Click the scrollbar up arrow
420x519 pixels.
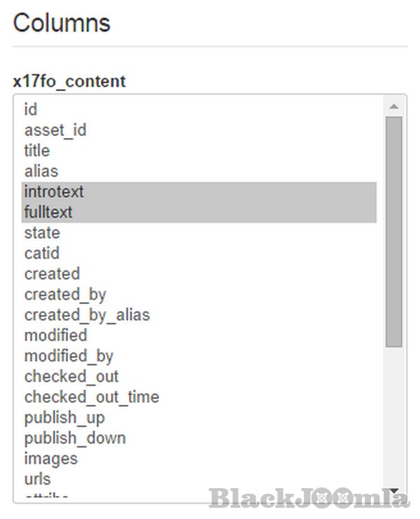coord(393,106)
